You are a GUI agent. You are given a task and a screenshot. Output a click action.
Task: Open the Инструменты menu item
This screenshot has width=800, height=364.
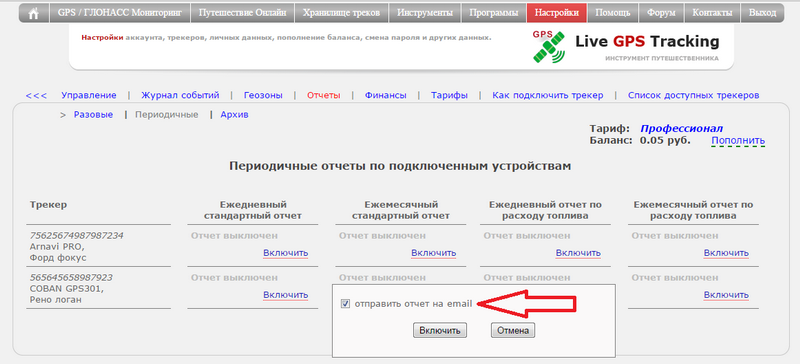[x=424, y=13]
